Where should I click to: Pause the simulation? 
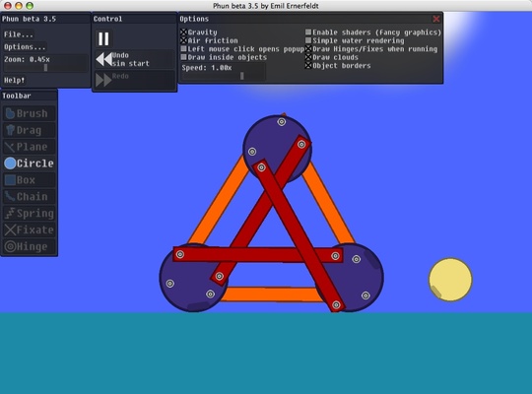[x=103, y=38]
